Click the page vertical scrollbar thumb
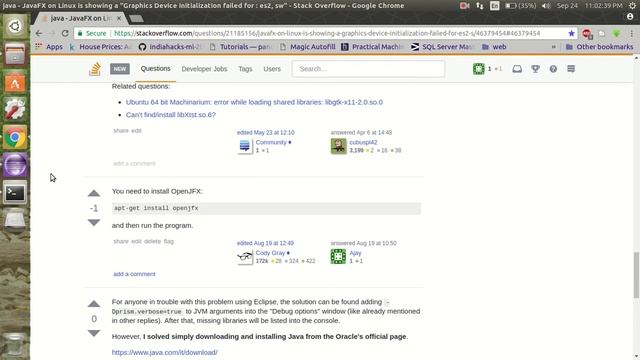Image resolution: width=640 pixels, height=360 pixels. [x=636, y=275]
